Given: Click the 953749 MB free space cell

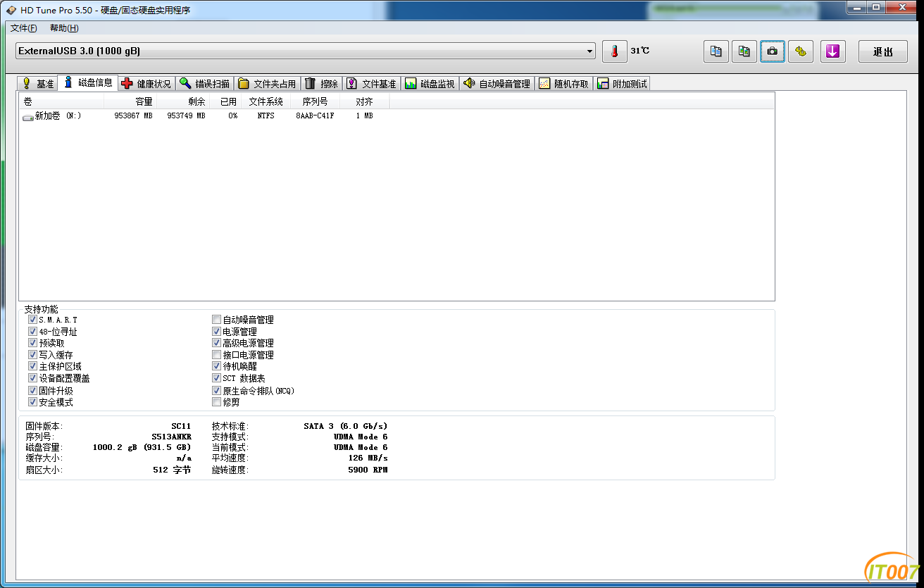Looking at the screenshot, I should pyautogui.click(x=186, y=116).
